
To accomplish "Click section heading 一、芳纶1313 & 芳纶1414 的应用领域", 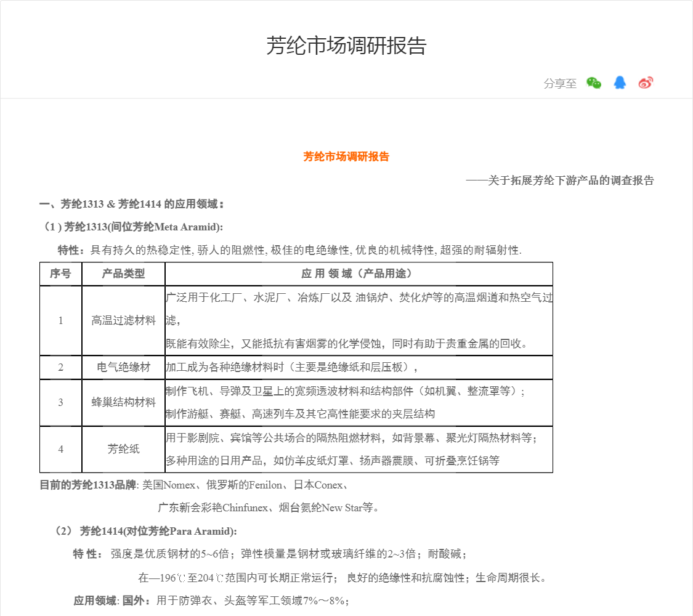I will [132, 204].
